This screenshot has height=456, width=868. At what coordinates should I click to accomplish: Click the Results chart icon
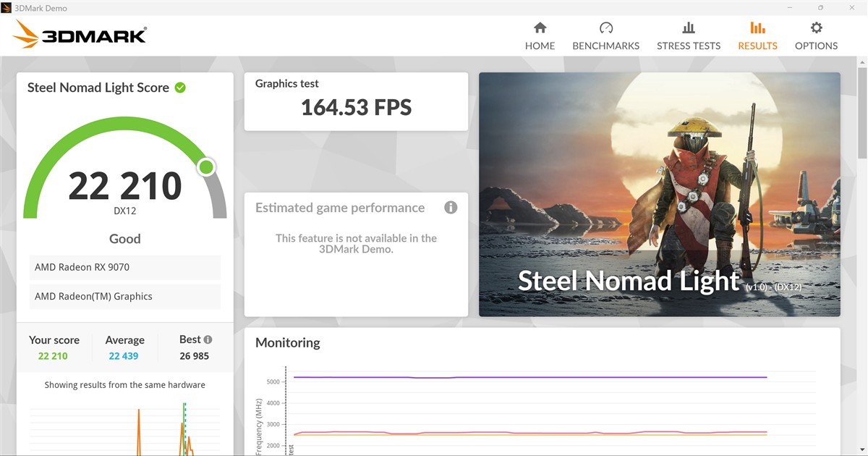pyautogui.click(x=757, y=28)
